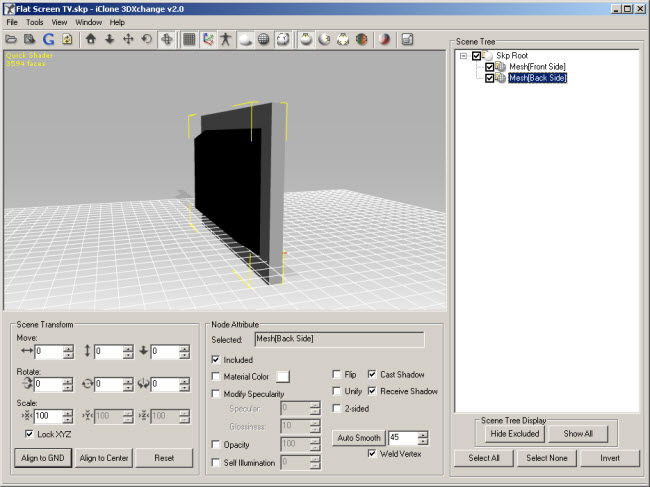Enable Modify Specularity checkbox

pyautogui.click(x=216, y=394)
